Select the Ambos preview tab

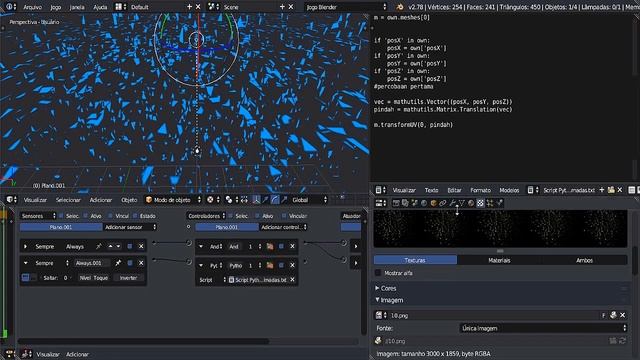click(584, 260)
